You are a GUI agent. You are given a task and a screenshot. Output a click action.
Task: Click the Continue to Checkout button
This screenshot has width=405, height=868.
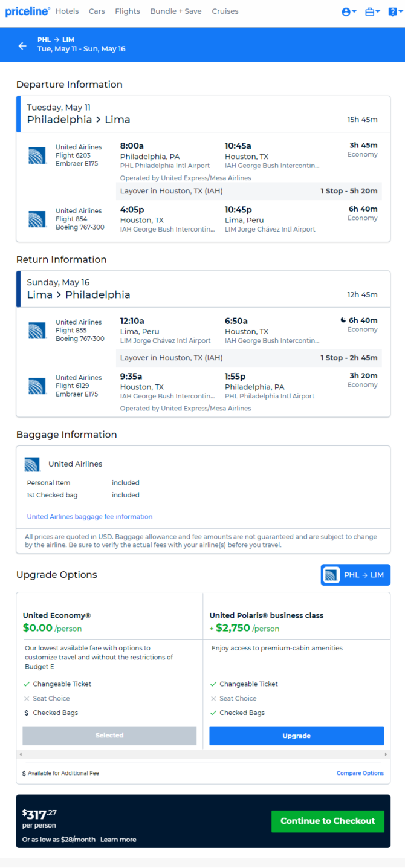point(328,821)
